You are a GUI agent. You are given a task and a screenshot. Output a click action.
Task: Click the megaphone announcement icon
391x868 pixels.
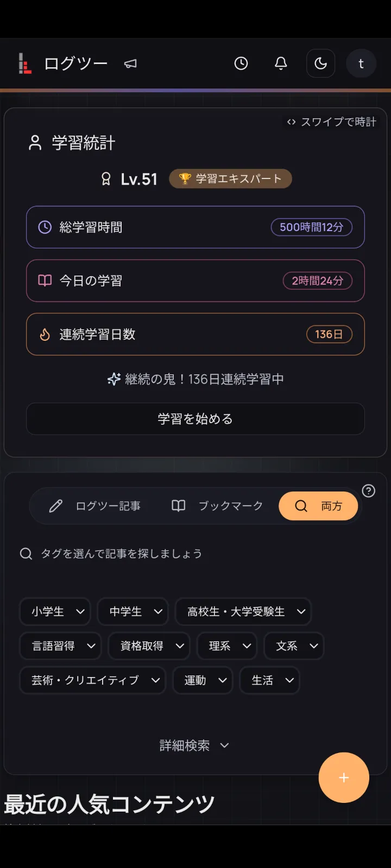(x=130, y=64)
